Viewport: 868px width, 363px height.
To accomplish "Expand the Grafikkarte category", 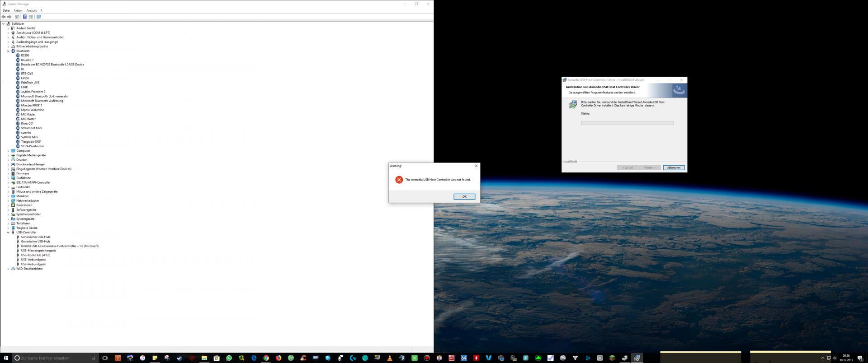I will pos(8,178).
